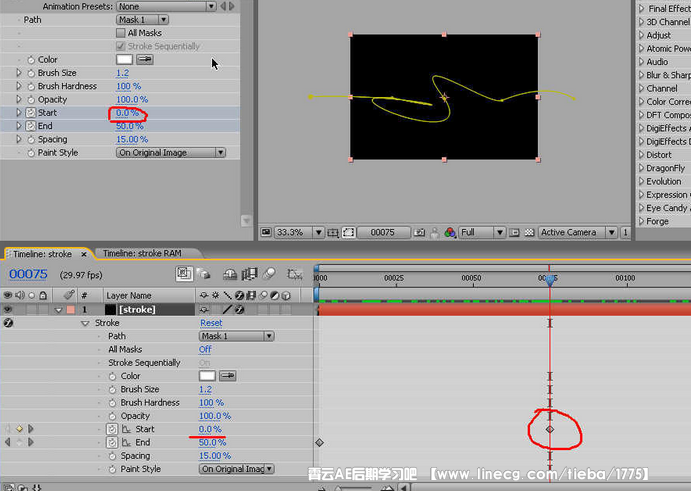The height and width of the screenshot is (491, 691).
Task: Open the Paint Style dropdown in Effect Controls
Action: tap(171, 153)
